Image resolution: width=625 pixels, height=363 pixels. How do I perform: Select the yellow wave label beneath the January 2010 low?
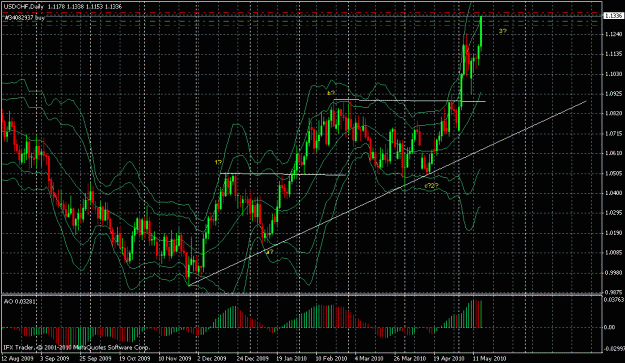click(270, 252)
